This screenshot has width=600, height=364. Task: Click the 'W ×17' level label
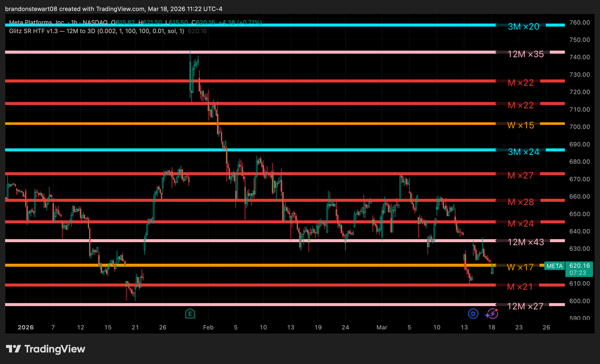[x=520, y=267]
